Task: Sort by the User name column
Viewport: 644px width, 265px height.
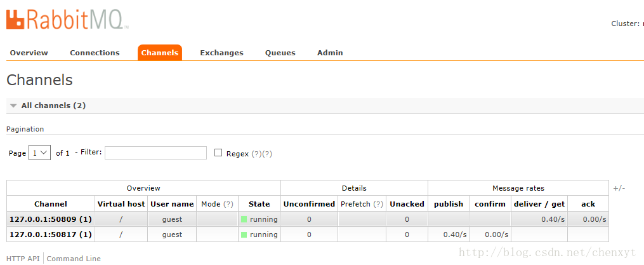Action: coord(172,204)
